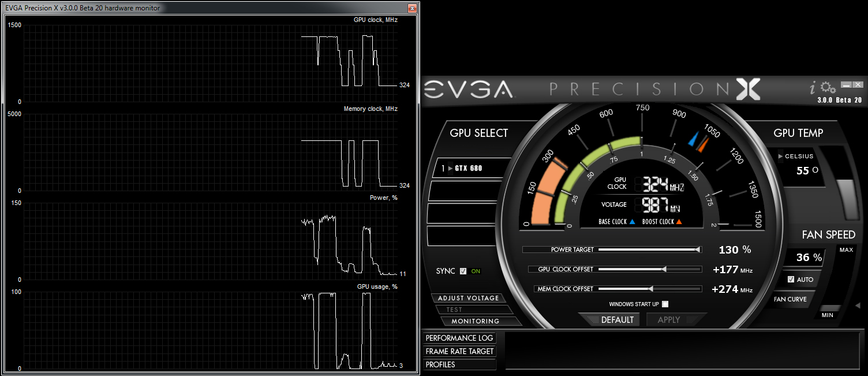Viewport: 868px width, 376px height.
Task: Click the +274 MHz mem clock offset value
Action: tap(732, 289)
